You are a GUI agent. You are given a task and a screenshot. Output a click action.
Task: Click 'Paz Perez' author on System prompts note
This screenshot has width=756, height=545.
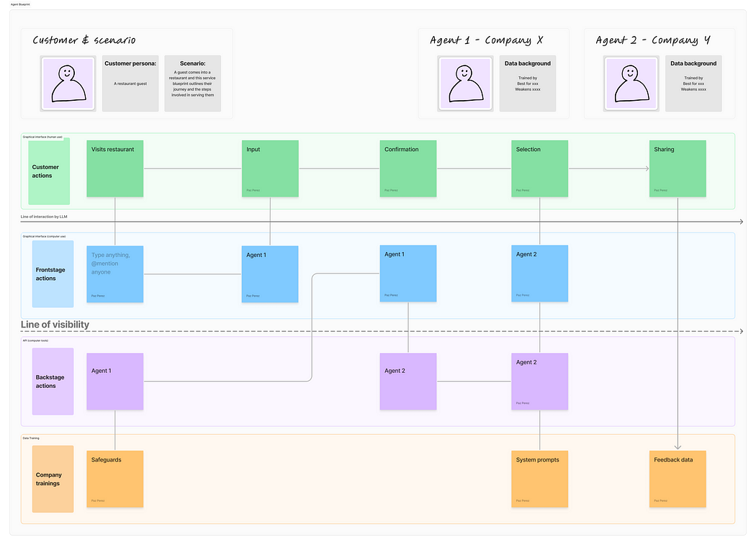[x=523, y=500]
